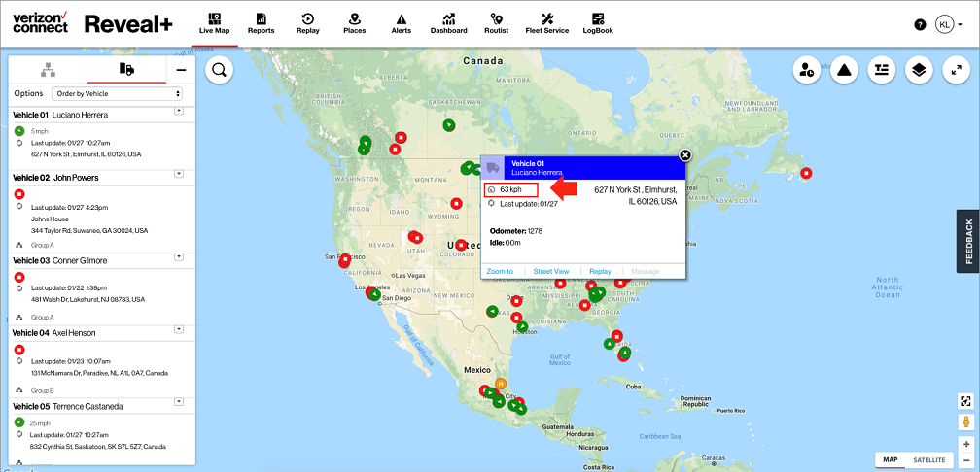Click Replay link in vehicle popup
The image size is (980, 472).
[x=600, y=271]
